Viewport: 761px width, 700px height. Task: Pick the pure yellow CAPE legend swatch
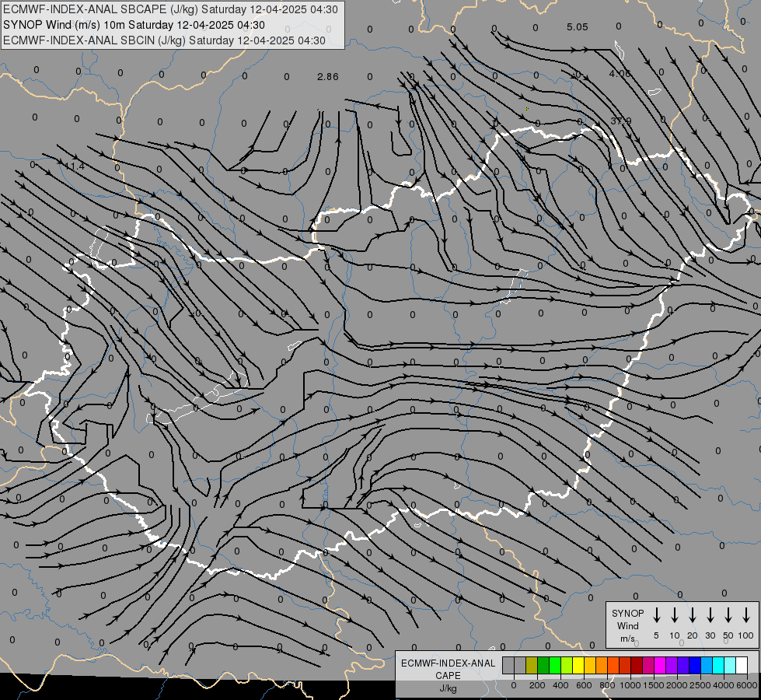[x=578, y=665]
